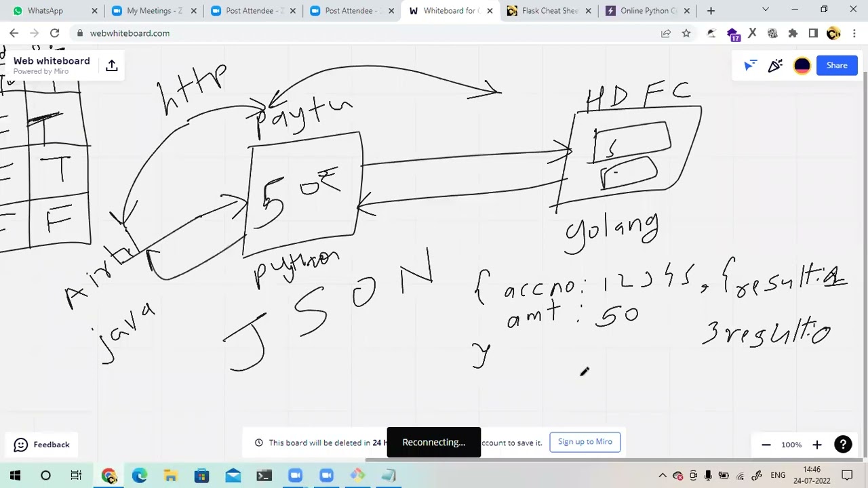
Task: Close the WhatsApp tab
Action: point(94,11)
